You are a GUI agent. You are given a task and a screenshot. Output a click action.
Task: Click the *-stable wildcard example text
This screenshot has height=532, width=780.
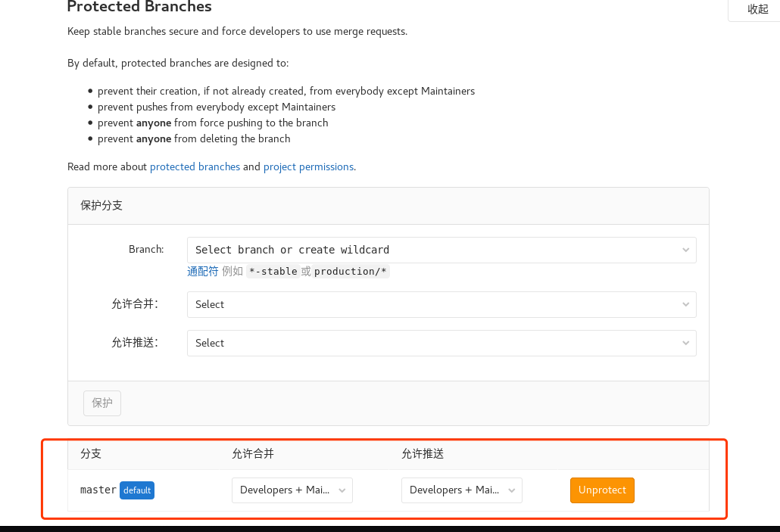click(x=273, y=271)
